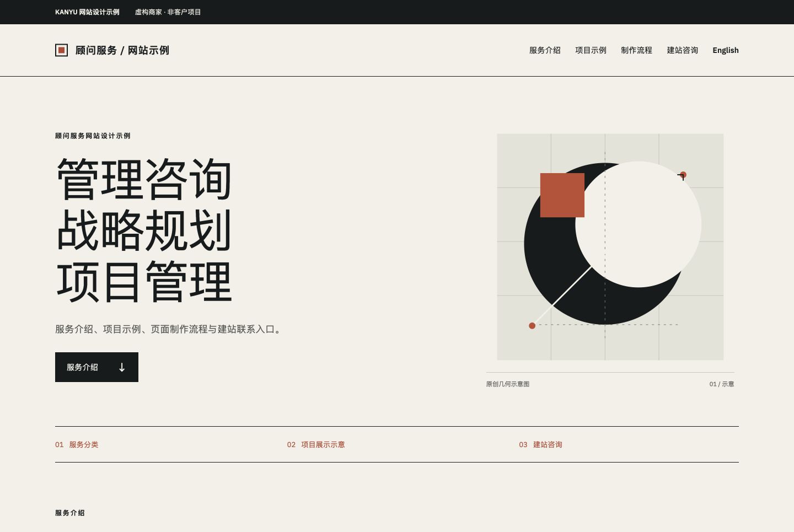Click the bold 服务介绍 section heading at the page bottom

70,513
